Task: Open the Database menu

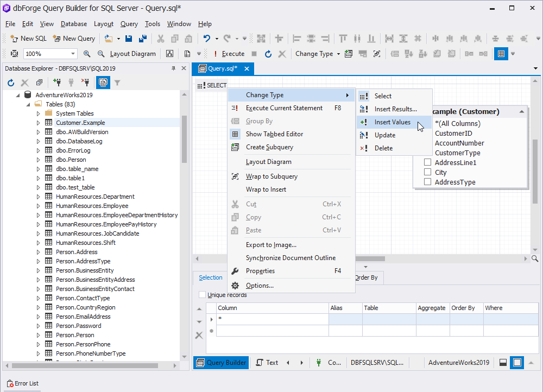Action: point(74,24)
